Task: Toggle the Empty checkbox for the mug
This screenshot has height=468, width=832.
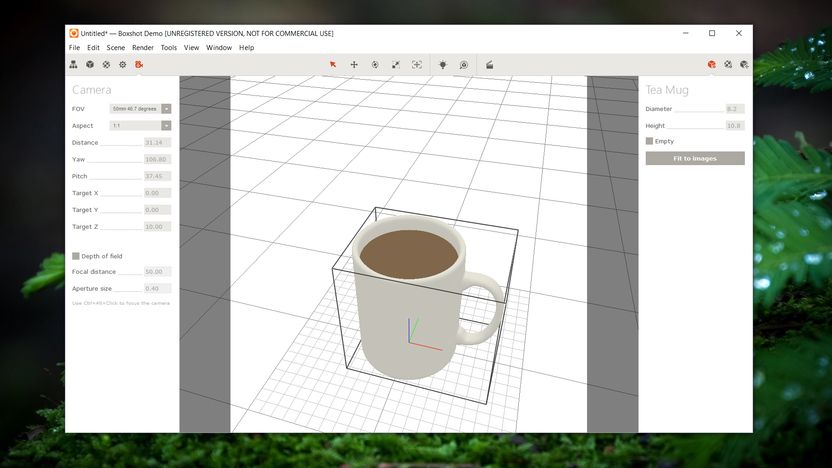Action: (649, 141)
